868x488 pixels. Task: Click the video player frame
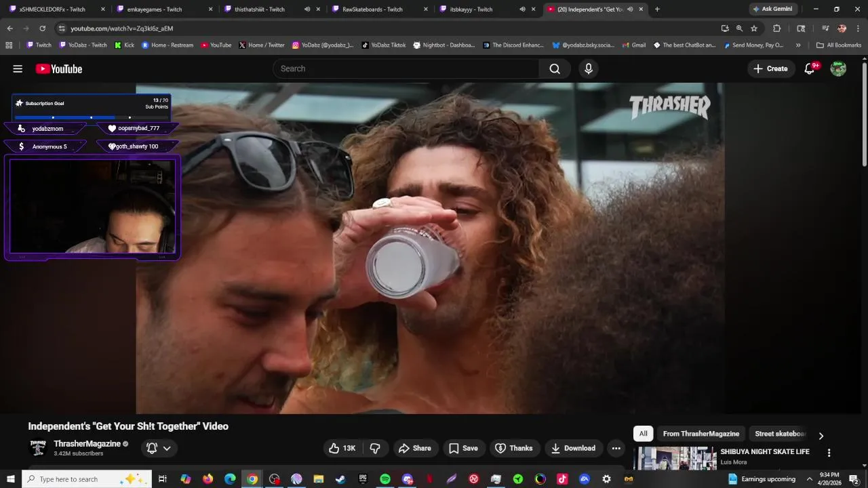(430, 248)
